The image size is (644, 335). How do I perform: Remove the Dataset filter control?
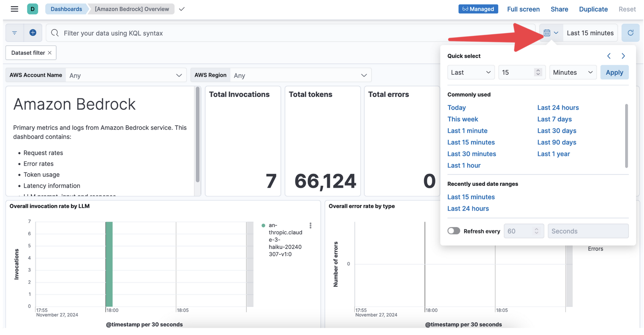[50, 53]
